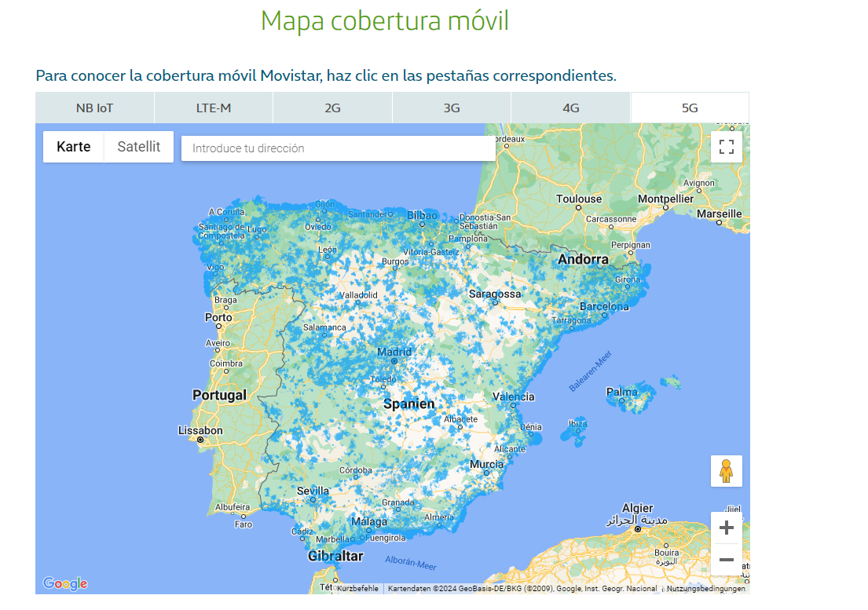Viewport: 868px width, 610px height.
Task: Click the Gibraltar label on map
Action: coord(335,556)
